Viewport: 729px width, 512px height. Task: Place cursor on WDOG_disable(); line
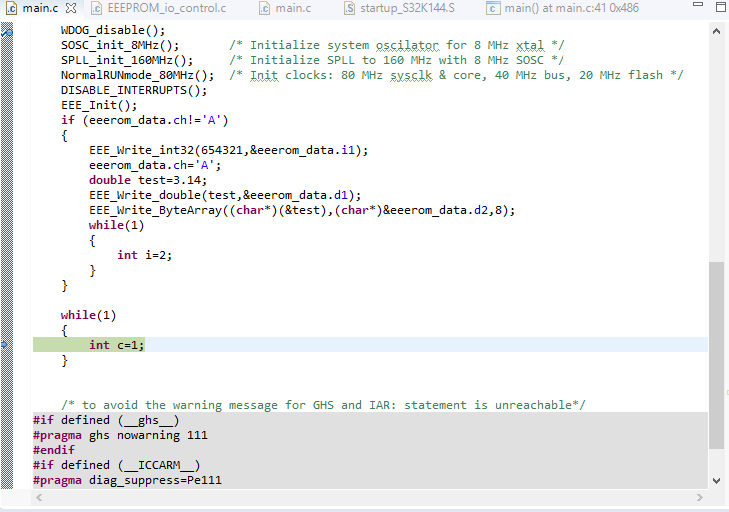pos(113,30)
